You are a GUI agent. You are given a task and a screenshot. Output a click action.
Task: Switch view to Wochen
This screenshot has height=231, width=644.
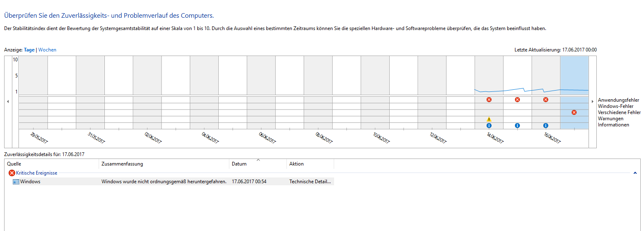(47, 50)
